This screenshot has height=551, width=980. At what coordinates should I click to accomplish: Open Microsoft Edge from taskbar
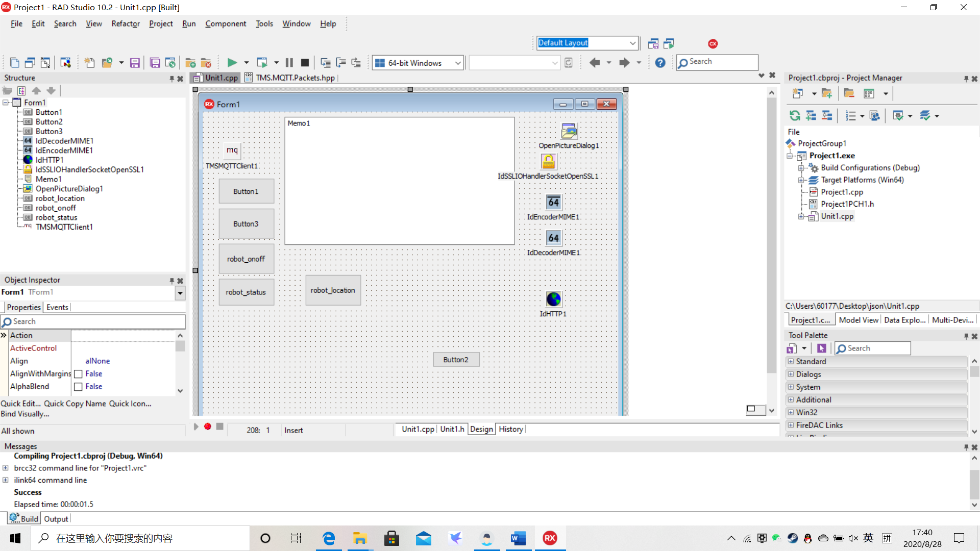pyautogui.click(x=329, y=538)
